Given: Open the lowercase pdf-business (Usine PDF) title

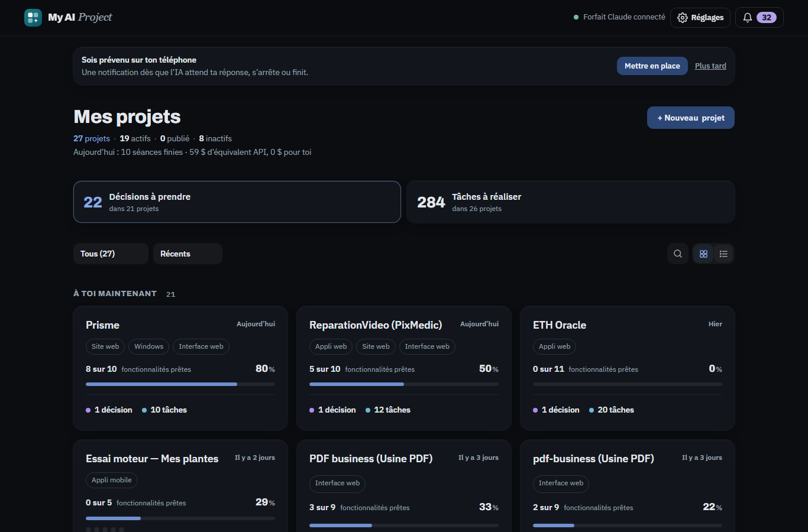Looking at the screenshot, I should pyautogui.click(x=593, y=459).
